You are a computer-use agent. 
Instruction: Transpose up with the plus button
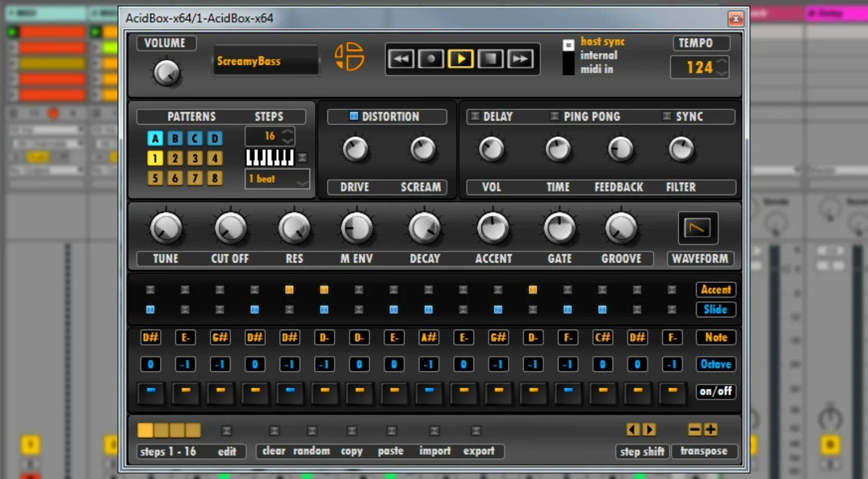pyautogui.click(x=711, y=430)
